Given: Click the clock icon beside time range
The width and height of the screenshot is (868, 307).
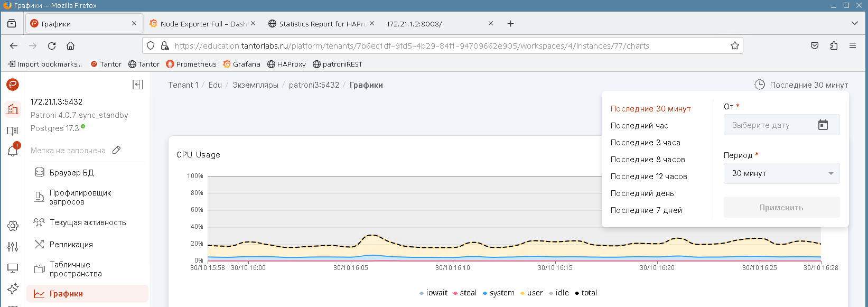Looking at the screenshot, I should coord(759,85).
